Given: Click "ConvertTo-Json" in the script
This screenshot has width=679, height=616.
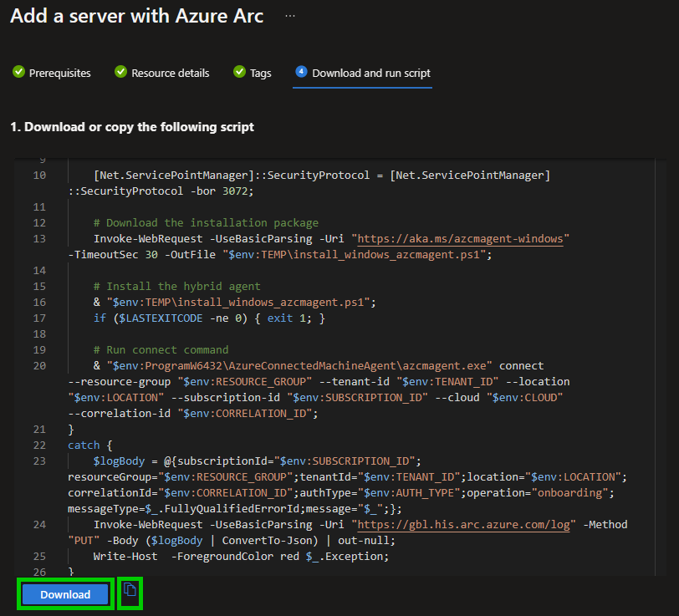Looking at the screenshot, I should (x=267, y=541).
